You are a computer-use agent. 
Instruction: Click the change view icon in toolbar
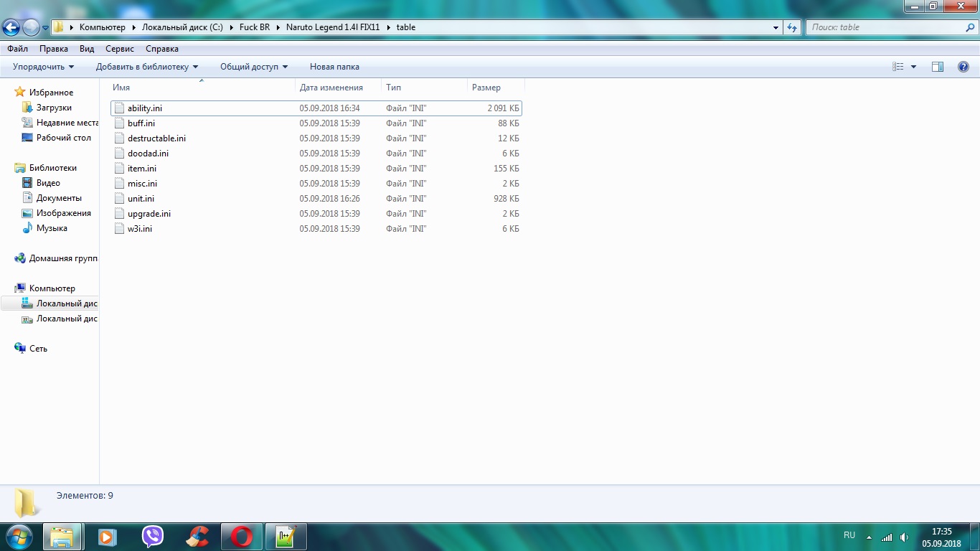pyautogui.click(x=898, y=67)
